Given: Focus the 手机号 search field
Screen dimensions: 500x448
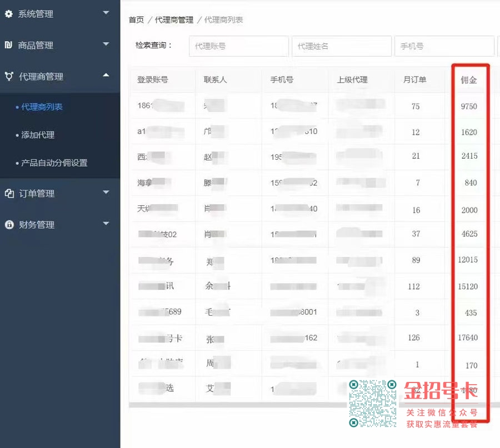Looking at the screenshot, I should (444, 46).
